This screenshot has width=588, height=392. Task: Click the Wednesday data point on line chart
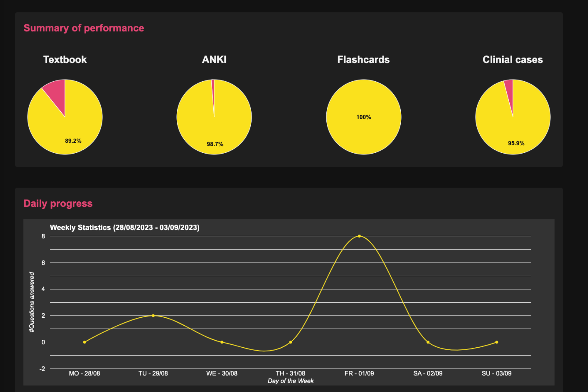tap(222, 342)
